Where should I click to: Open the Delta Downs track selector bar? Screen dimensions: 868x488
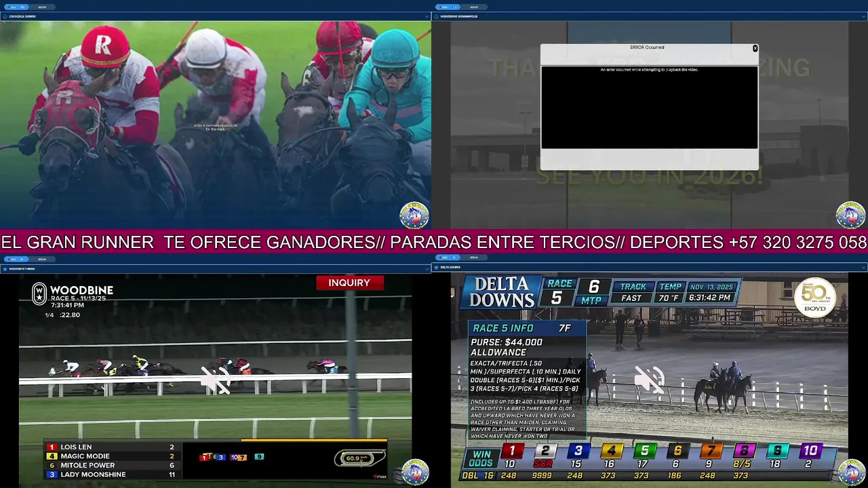point(650,267)
